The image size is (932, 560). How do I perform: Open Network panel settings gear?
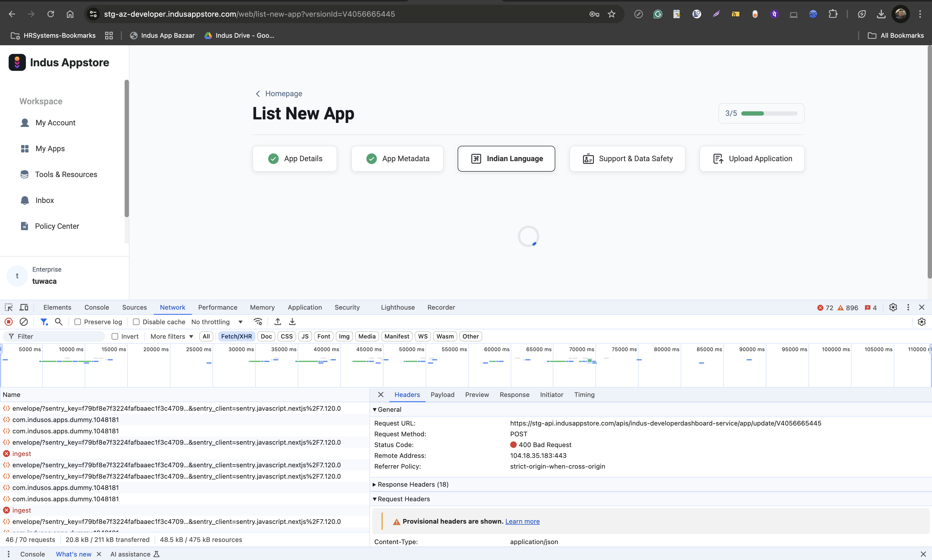tap(922, 322)
